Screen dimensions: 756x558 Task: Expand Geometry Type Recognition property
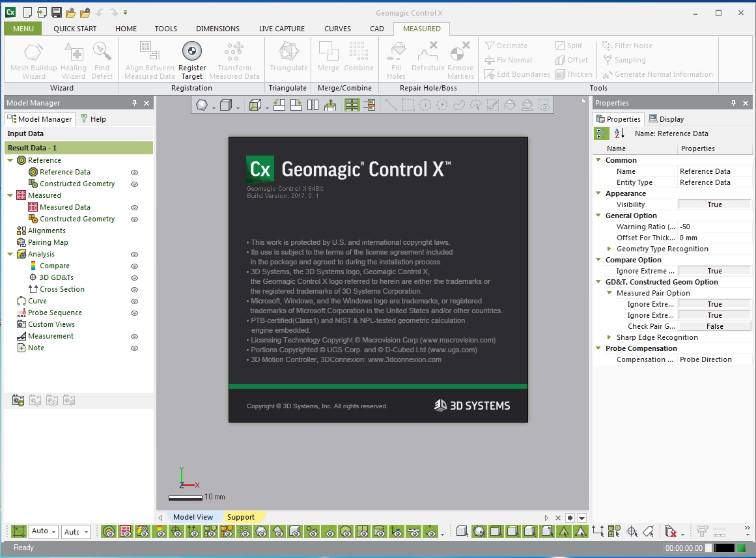click(x=609, y=249)
